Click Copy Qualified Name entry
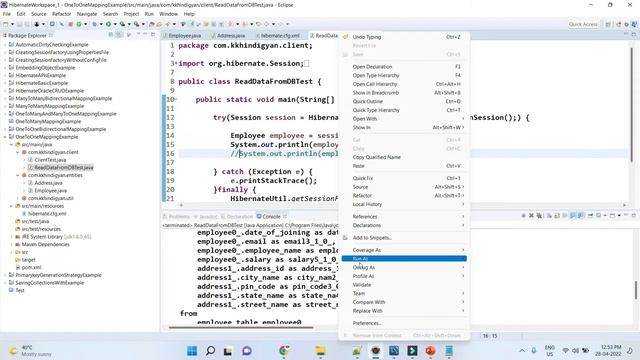The width and height of the screenshot is (640, 360). (404, 157)
